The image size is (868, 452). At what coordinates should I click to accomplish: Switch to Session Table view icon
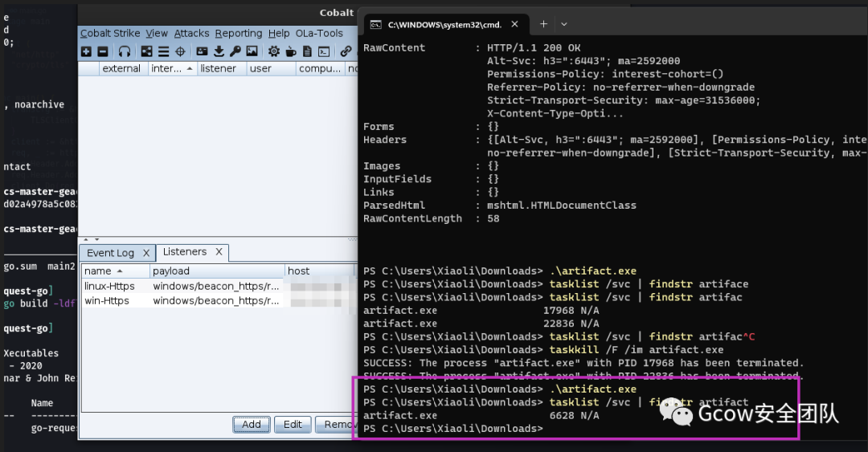click(x=163, y=51)
